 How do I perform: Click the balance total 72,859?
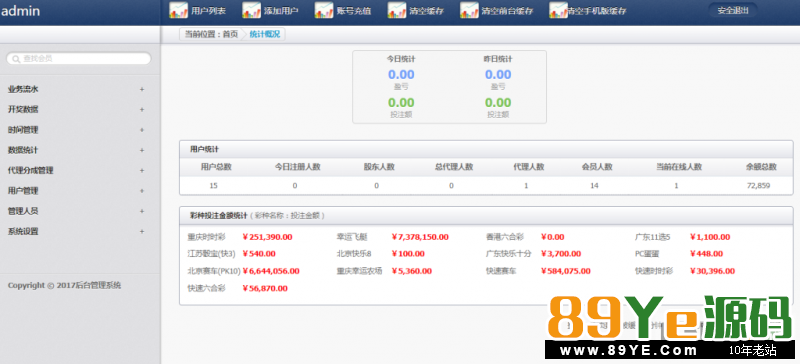coord(758,186)
